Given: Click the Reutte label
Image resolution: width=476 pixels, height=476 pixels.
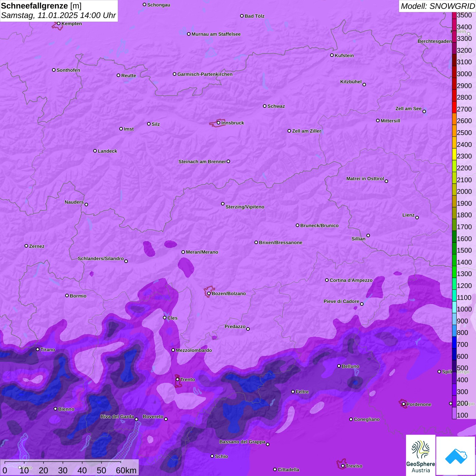Looking at the screenshot, I should coord(129,75).
